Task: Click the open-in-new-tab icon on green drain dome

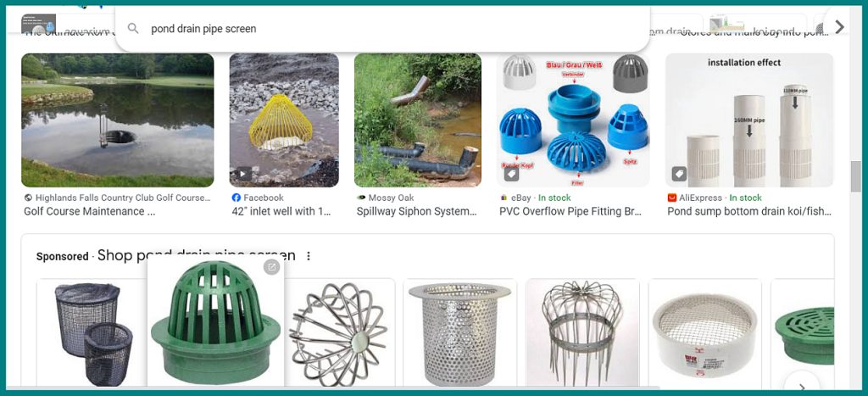Action: click(271, 267)
